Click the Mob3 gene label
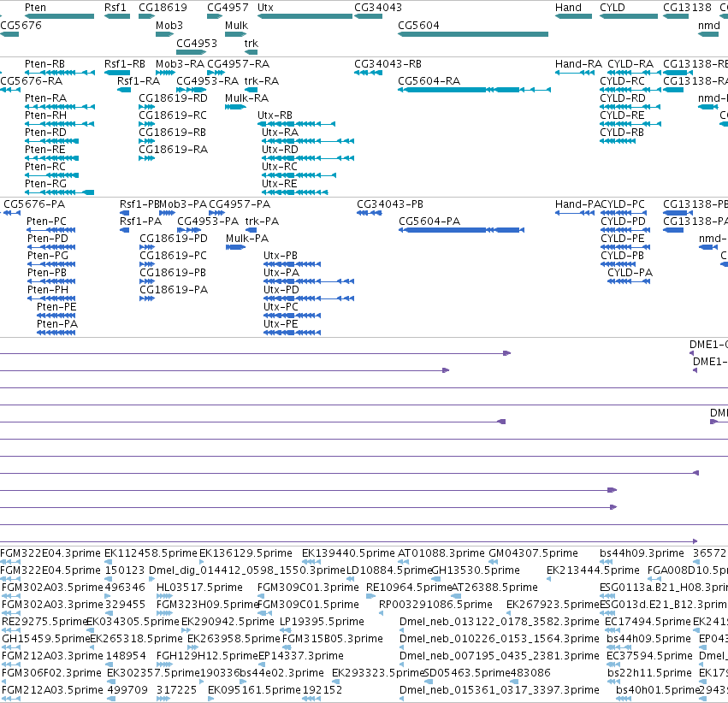Viewport: 728px width, 703px height. 169,25
